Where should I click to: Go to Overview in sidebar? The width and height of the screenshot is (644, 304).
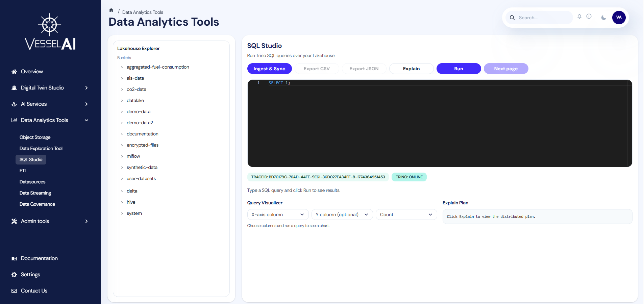coord(32,72)
